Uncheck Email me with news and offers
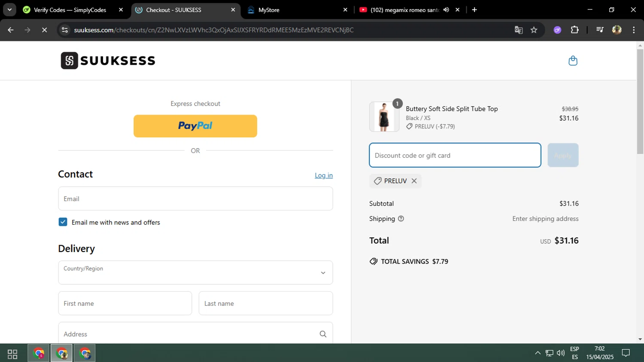The width and height of the screenshot is (644, 362). click(x=63, y=222)
